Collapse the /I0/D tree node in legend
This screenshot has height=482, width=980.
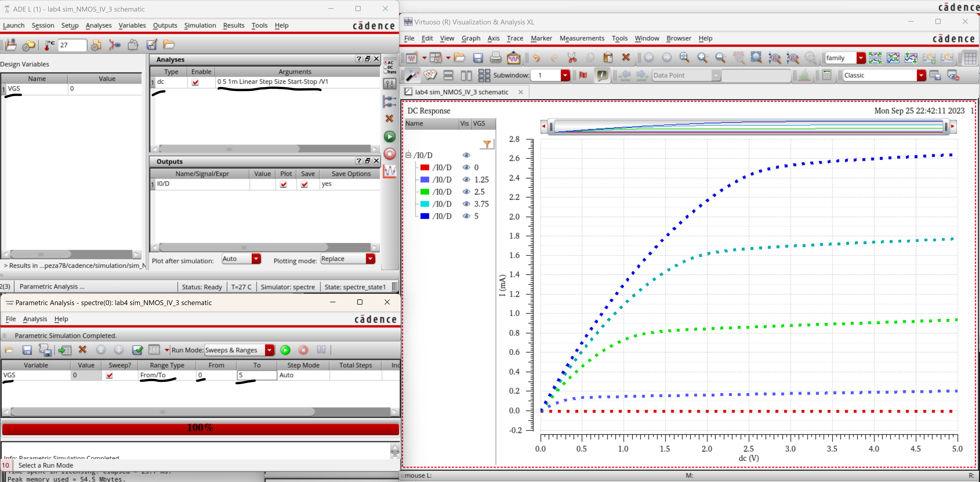point(408,155)
